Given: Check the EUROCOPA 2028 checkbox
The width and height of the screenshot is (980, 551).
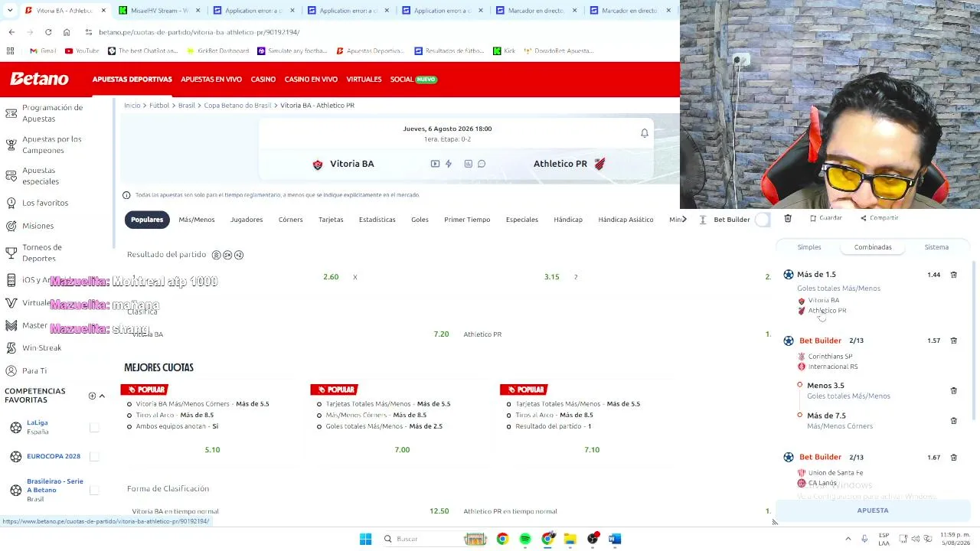Looking at the screenshot, I should [94, 456].
